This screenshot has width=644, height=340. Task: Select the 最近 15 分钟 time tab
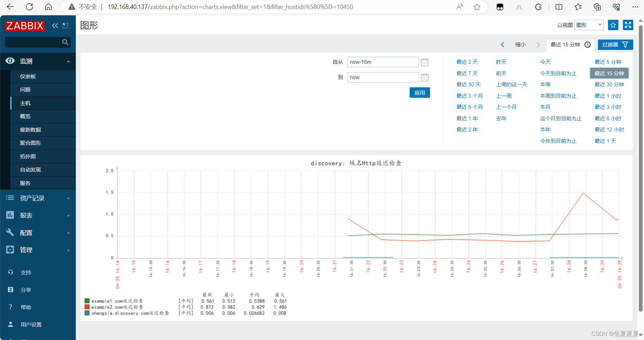point(570,45)
